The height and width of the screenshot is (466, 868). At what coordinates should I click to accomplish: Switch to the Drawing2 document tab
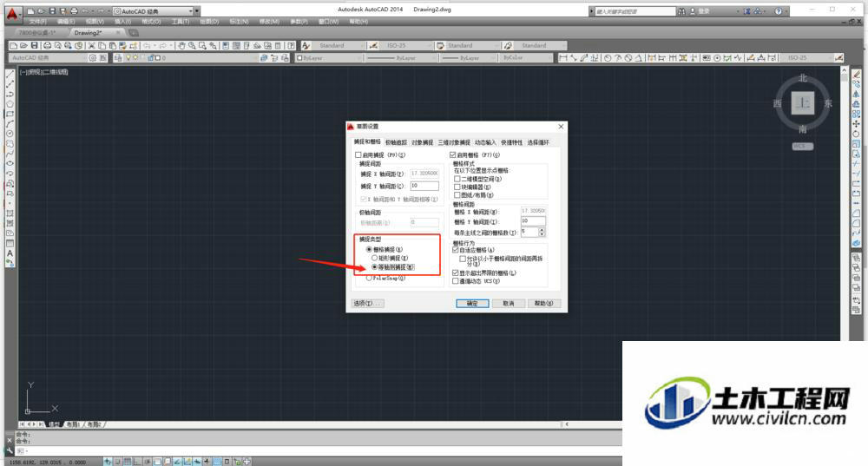coord(89,33)
